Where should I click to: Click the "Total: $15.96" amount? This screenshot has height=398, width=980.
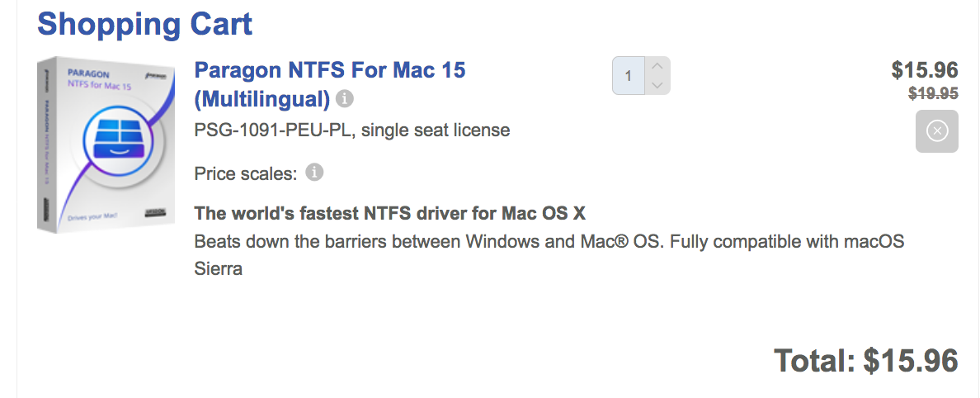point(865,361)
